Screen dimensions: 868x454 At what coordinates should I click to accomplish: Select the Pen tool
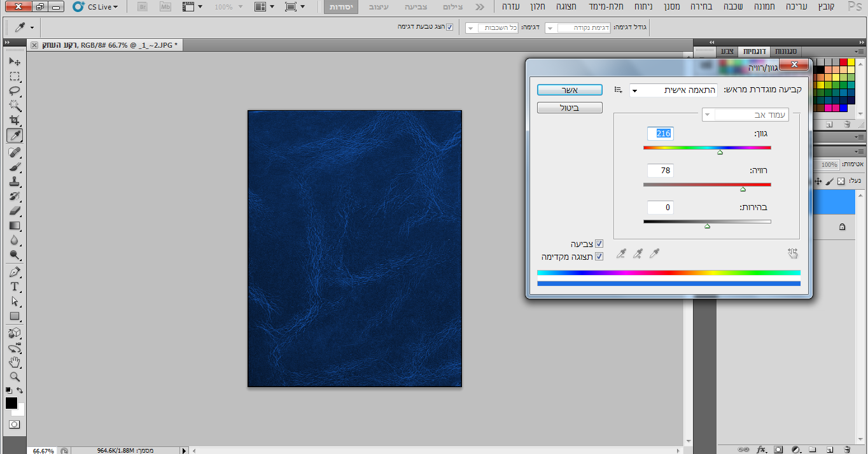tap(15, 272)
